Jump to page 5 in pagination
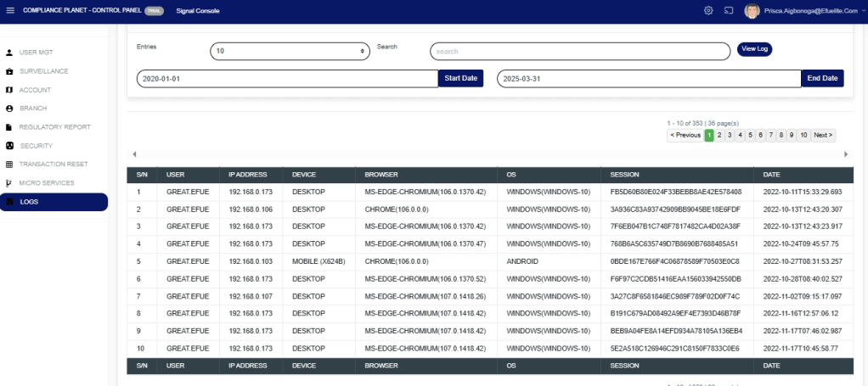This screenshot has height=386, width=868. (x=750, y=135)
